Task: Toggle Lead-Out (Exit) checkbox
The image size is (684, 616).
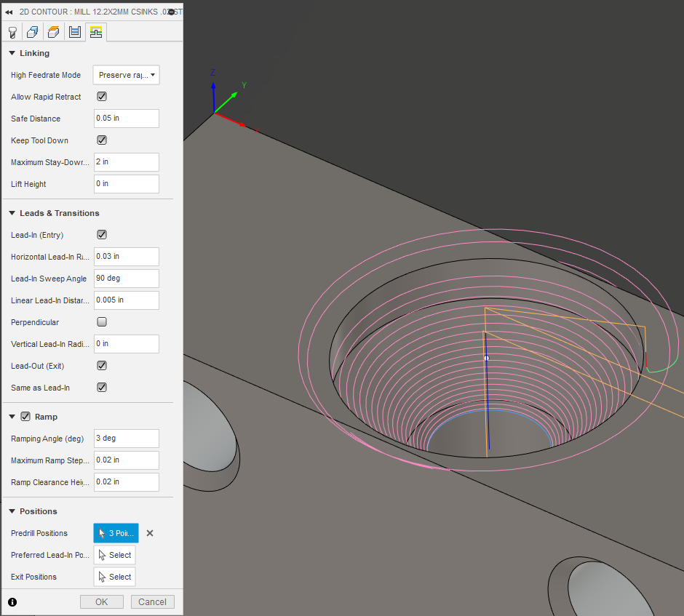Action: point(102,365)
